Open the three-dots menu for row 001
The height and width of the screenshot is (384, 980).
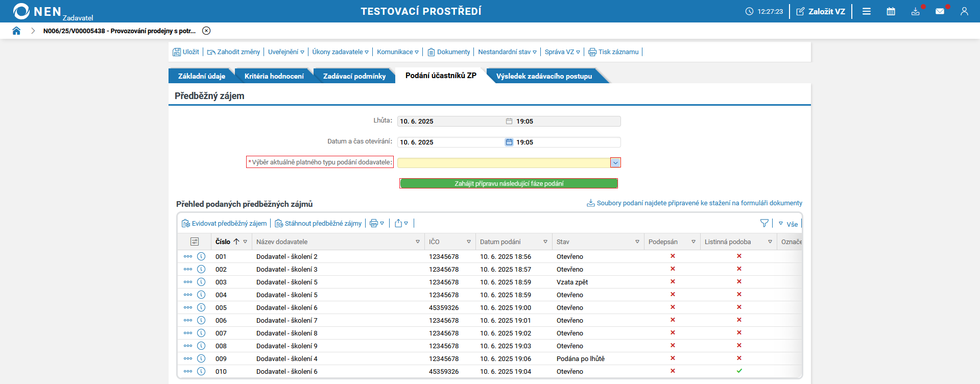[x=188, y=256]
